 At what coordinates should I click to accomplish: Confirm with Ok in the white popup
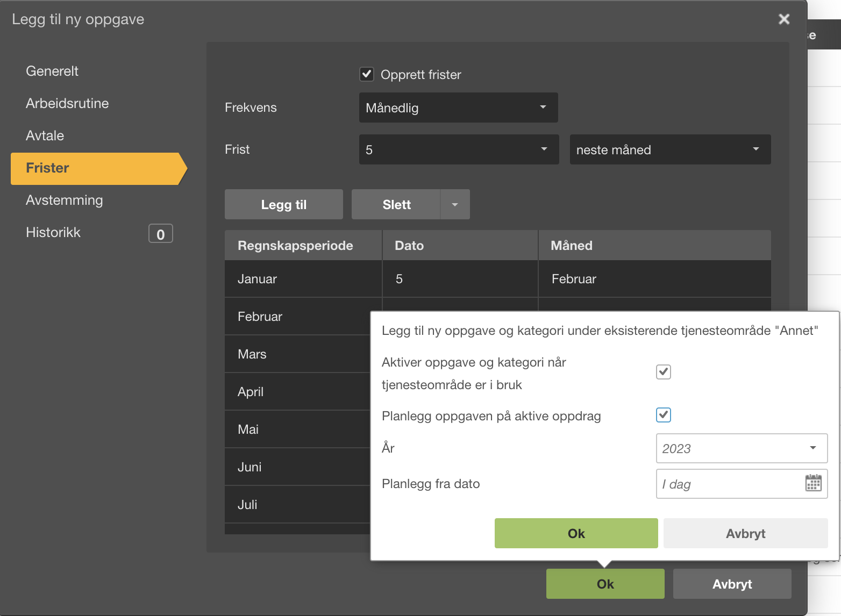(x=576, y=533)
